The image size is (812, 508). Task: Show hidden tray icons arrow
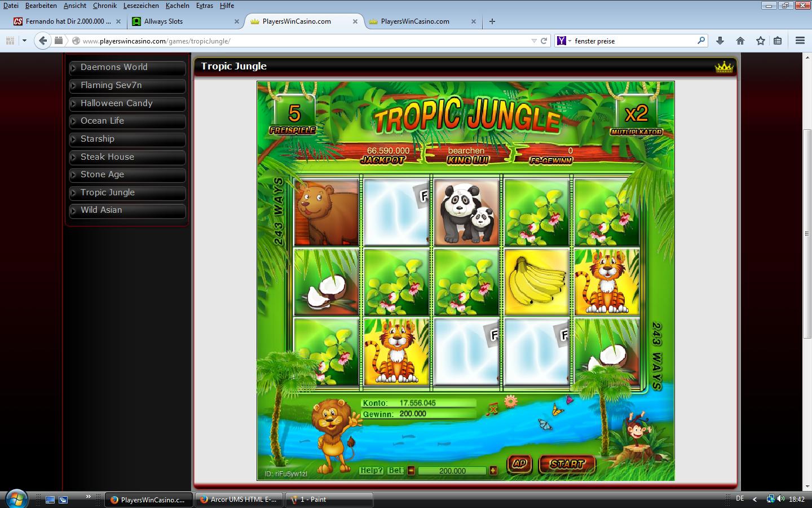(x=755, y=500)
